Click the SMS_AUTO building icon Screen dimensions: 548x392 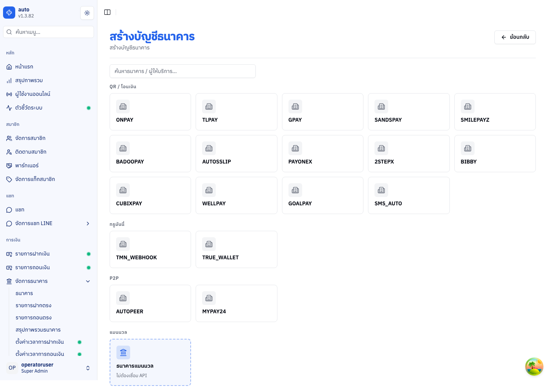pyautogui.click(x=381, y=190)
